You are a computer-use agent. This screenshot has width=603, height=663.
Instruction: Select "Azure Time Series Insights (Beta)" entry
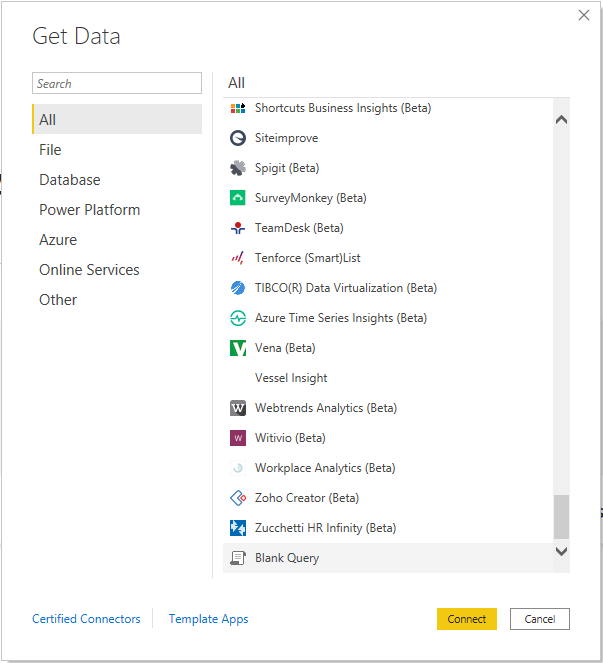[x=388, y=318]
